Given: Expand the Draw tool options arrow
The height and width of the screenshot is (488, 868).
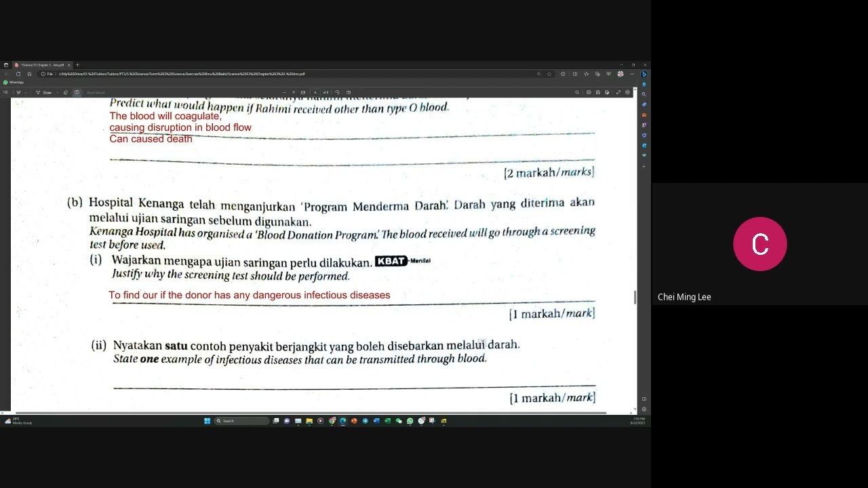Looking at the screenshot, I should click(x=58, y=92).
